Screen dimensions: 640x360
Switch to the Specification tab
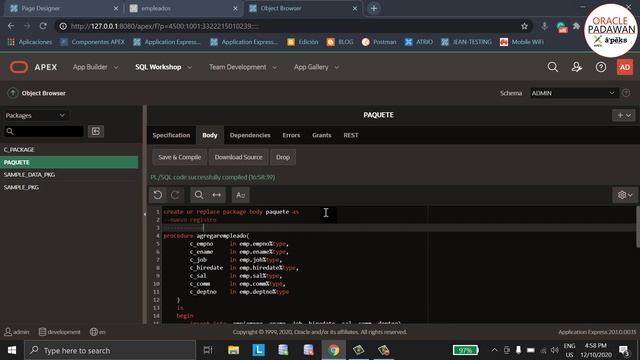click(x=171, y=135)
